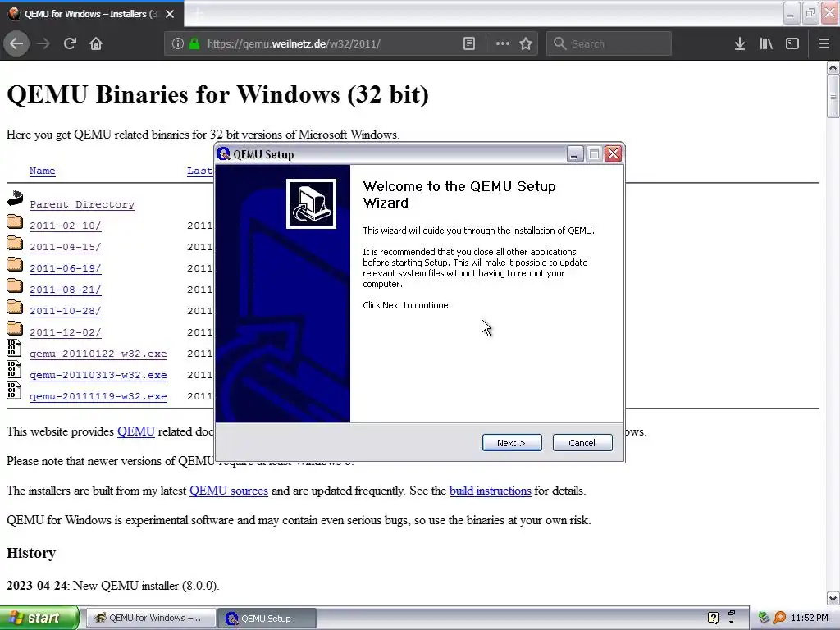This screenshot has height=630, width=840.
Task: Click the installer image in the QEMU Setup wizard
Action: (311, 203)
